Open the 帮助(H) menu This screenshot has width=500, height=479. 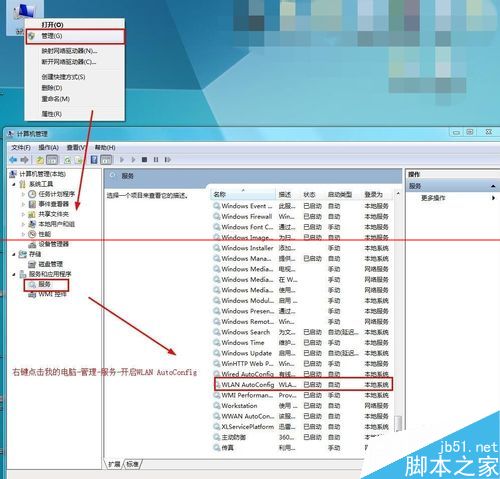point(105,147)
